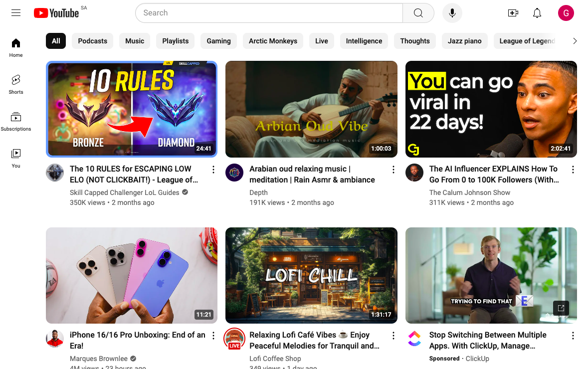
Task: Open the notifications bell
Action: pyautogui.click(x=537, y=12)
